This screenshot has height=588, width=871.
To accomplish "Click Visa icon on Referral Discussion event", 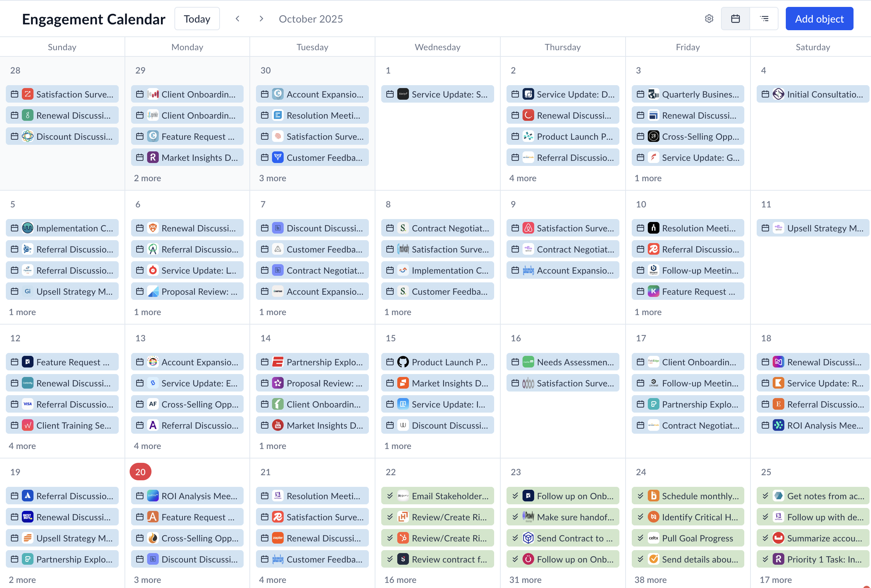I will (x=27, y=404).
